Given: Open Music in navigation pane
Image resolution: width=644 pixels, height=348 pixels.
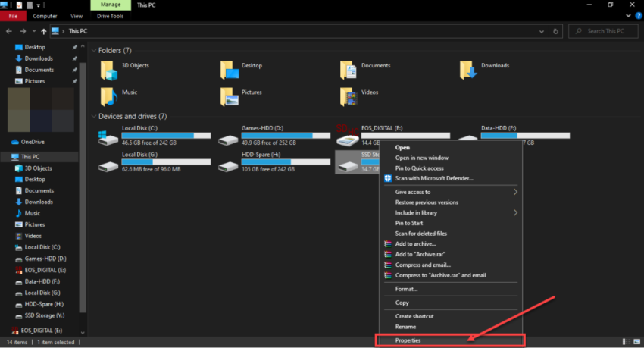Looking at the screenshot, I should tap(28, 213).
